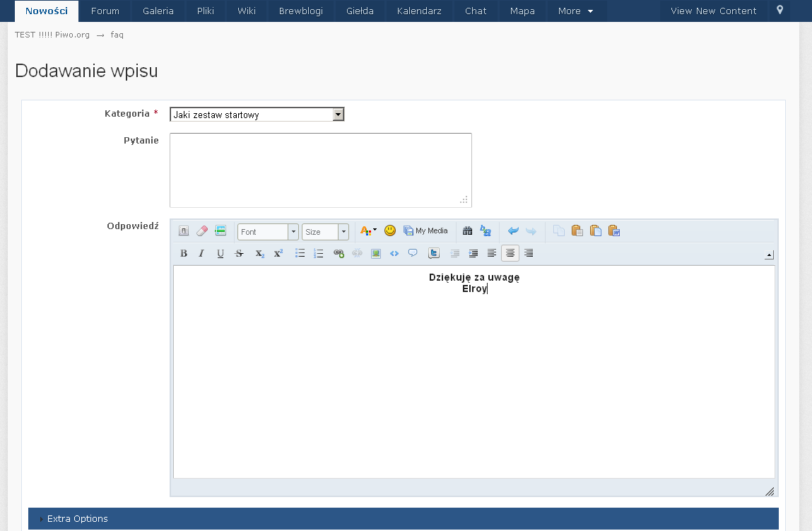Click the binoculars Find icon

click(x=467, y=231)
